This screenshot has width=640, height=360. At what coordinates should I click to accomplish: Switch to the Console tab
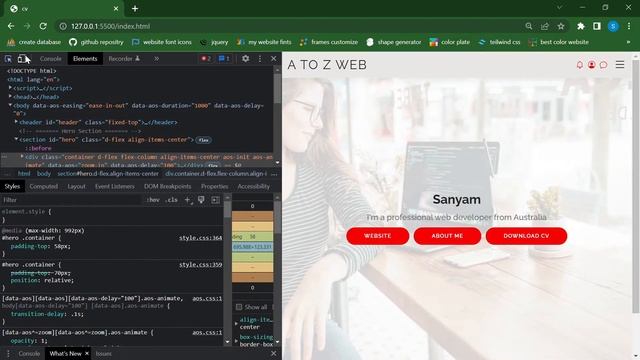(x=51, y=59)
